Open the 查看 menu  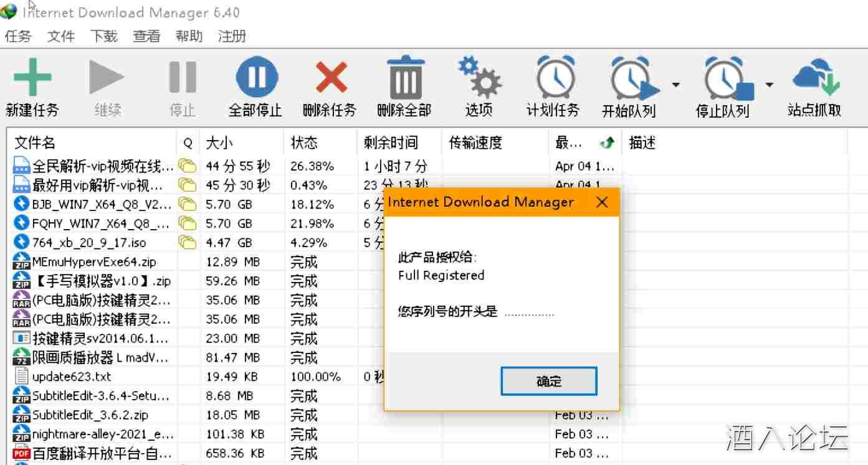[x=146, y=36]
